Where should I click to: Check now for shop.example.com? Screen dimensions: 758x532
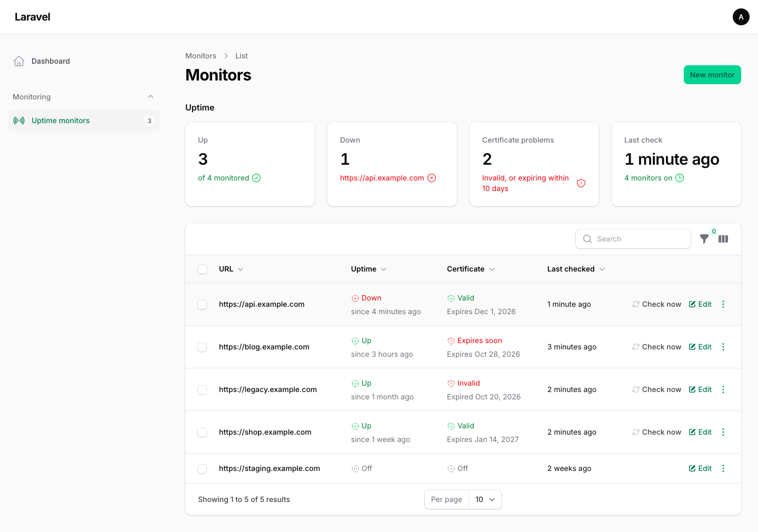pyautogui.click(x=656, y=432)
